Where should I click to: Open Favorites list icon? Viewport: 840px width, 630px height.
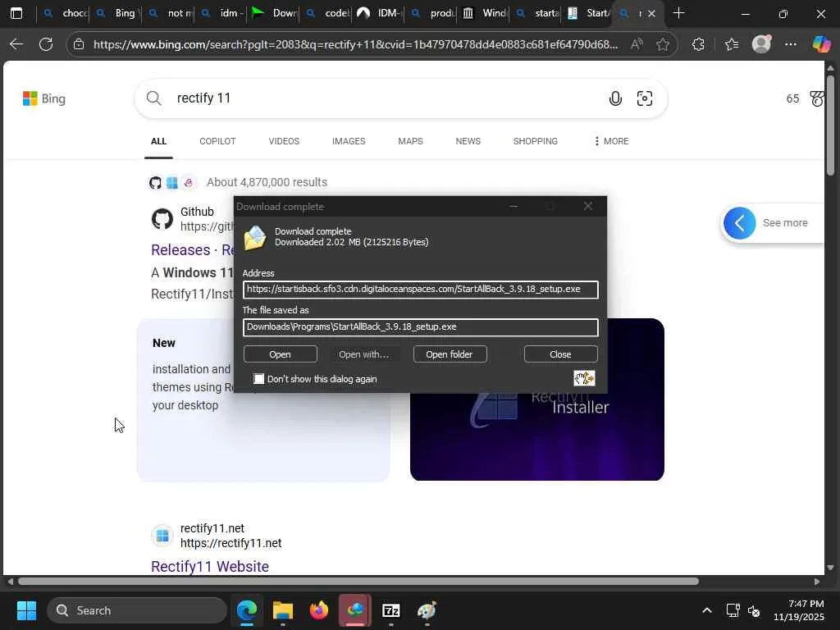point(731,44)
